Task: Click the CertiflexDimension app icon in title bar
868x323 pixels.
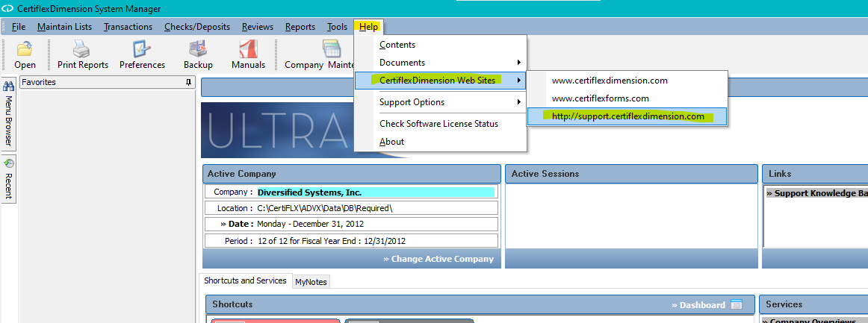Action: coord(7,9)
